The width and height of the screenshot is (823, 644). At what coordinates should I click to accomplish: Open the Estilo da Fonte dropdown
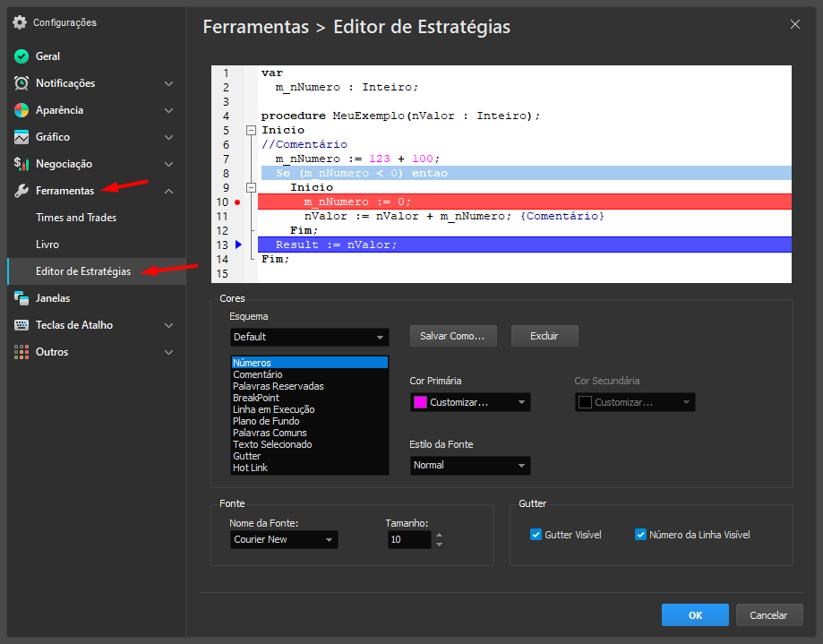point(470,466)
